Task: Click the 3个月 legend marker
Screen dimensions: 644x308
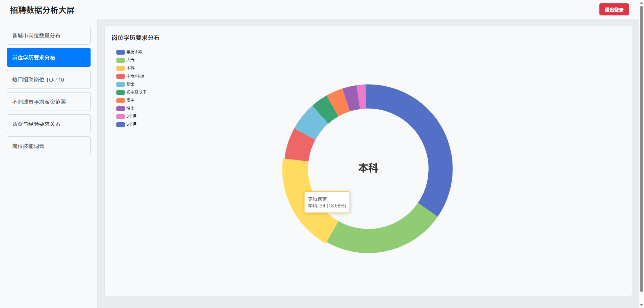Action: tap(120, 116)
